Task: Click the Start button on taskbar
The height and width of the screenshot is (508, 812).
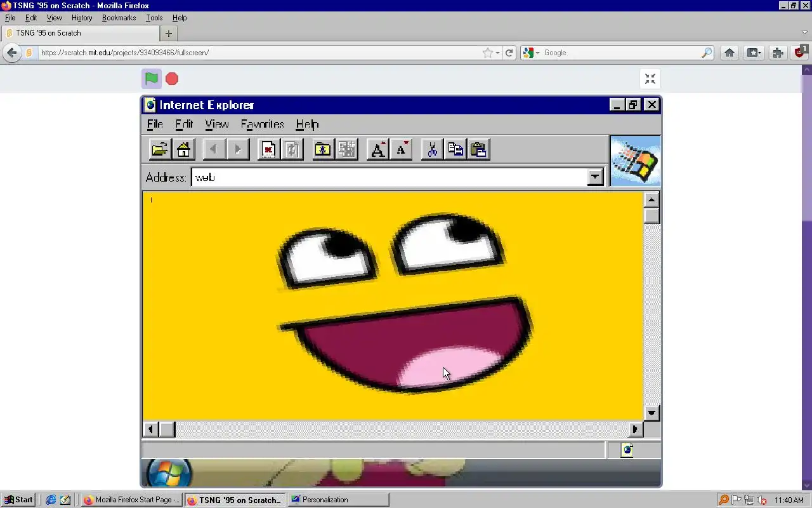Action: pos(18,500)
